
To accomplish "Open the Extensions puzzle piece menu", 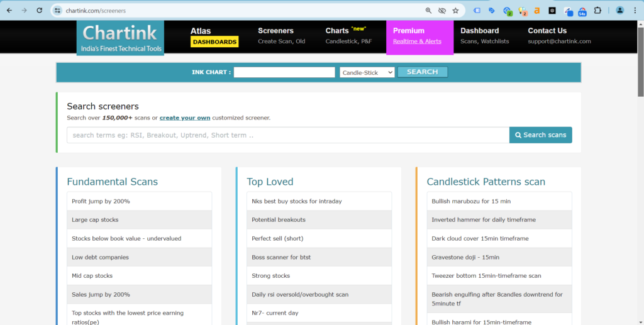I will (597, 11).
